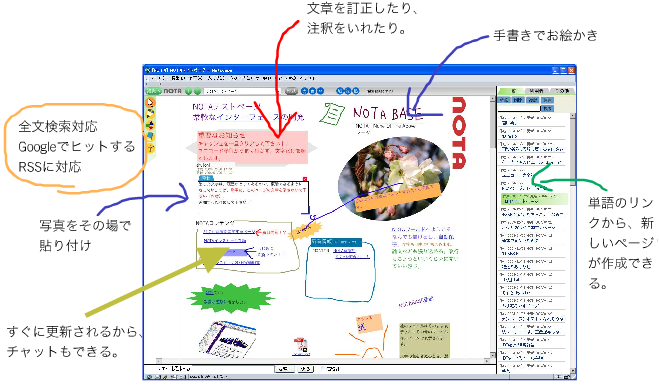This screenshot has width=659, height=385.
Task: Select the blue sticky note tool icon
Action: [x=150, y=136]
